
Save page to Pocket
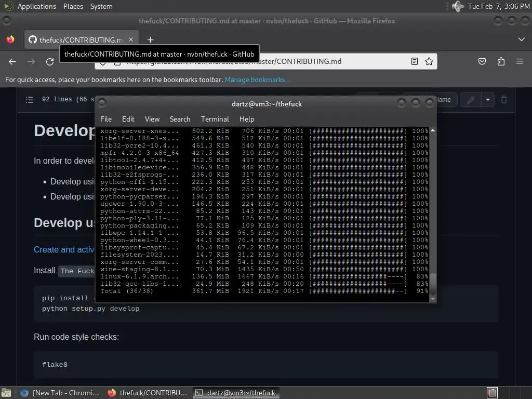[x=482, y=61]
